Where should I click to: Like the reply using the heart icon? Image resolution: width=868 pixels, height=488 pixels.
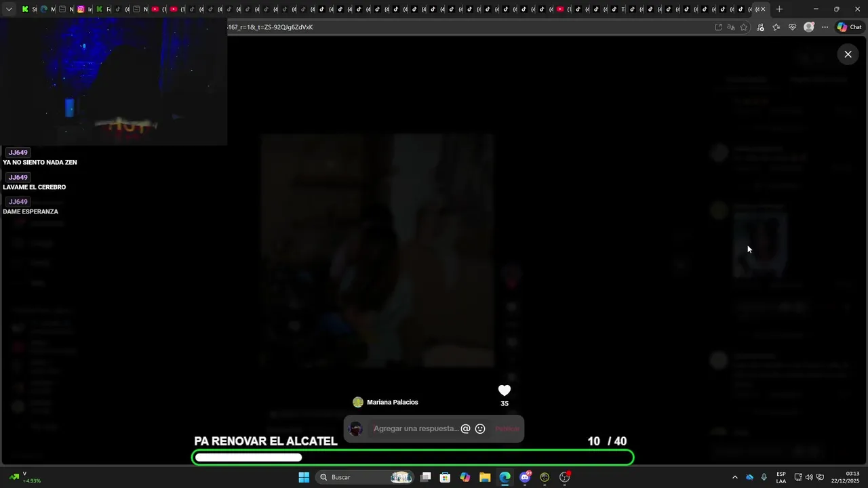click(505, 390)
